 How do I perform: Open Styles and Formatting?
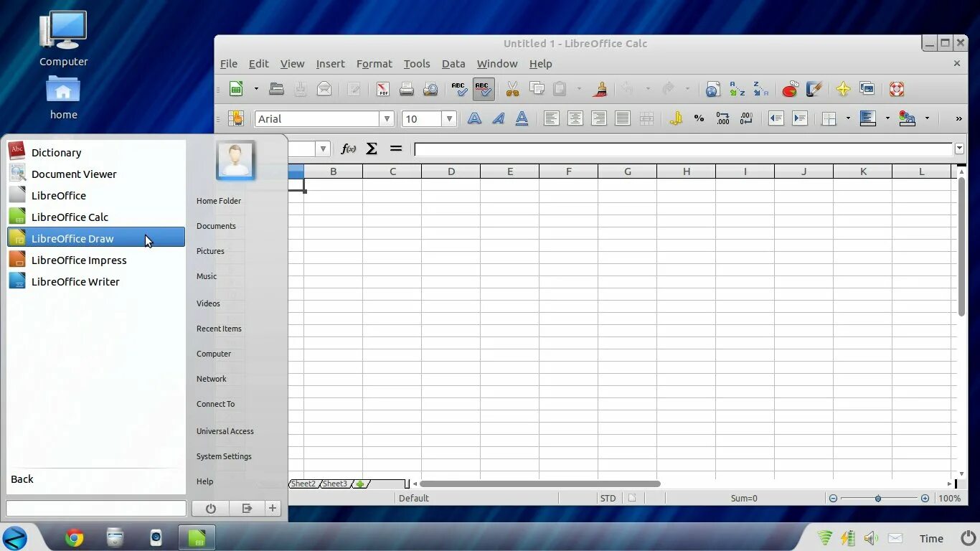pos(236,118)
